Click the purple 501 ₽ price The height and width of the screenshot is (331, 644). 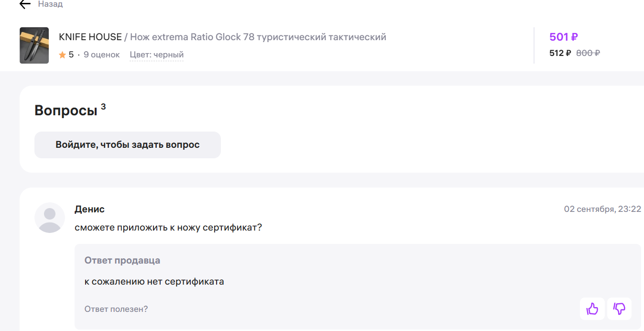click(564, 37)
